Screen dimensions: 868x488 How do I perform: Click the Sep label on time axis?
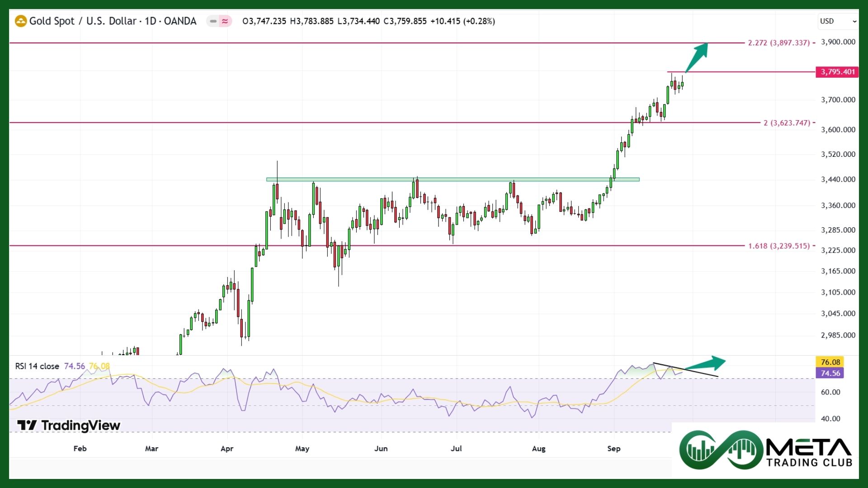point(613,449)
